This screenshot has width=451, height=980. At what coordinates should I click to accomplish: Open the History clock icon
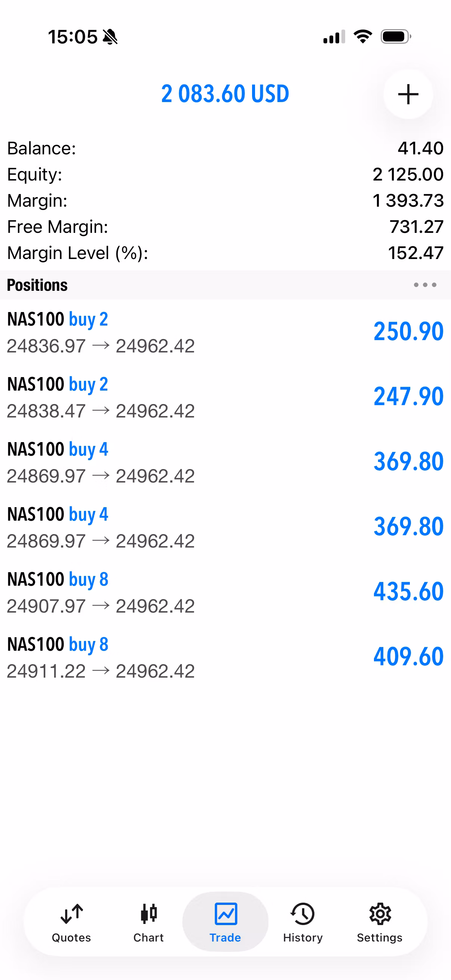coord(303,914)
